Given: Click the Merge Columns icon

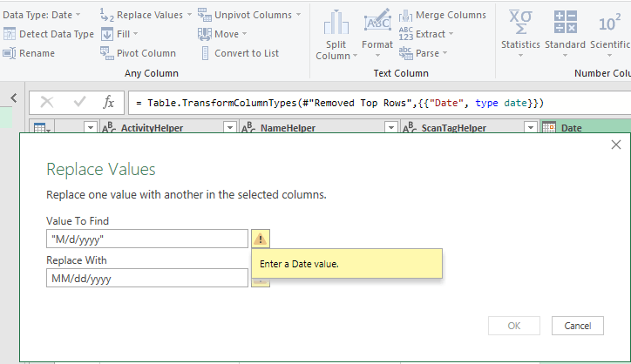Looking at the screenshot, I should coord(406,15).
